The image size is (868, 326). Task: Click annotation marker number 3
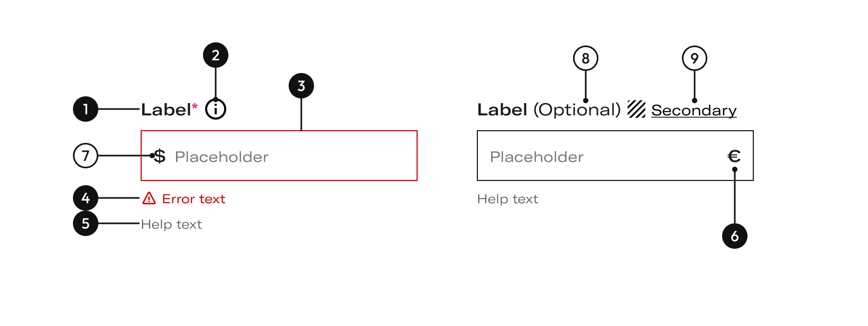tap(301, 86)
